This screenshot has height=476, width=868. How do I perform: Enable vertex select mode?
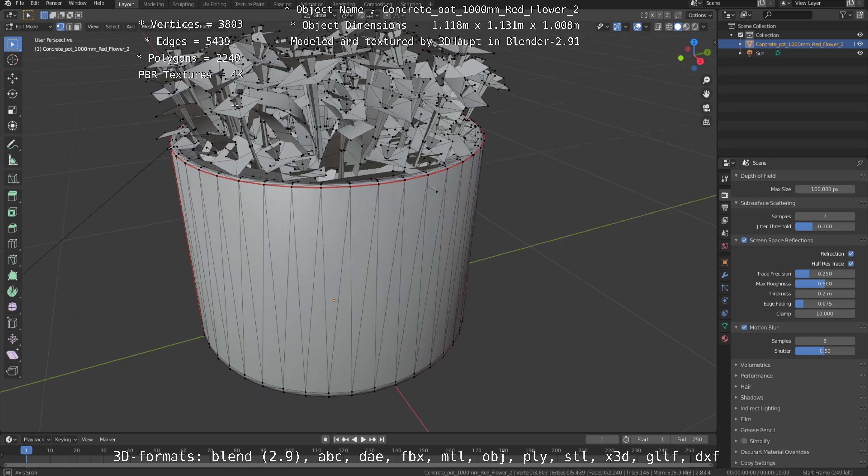click(61, 27)
